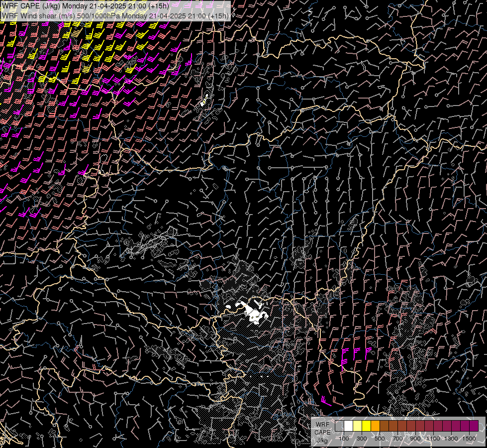The height and width of the screenshot is (448, 487).
Task: Click the legend label 300
Action: click(362, 439)
